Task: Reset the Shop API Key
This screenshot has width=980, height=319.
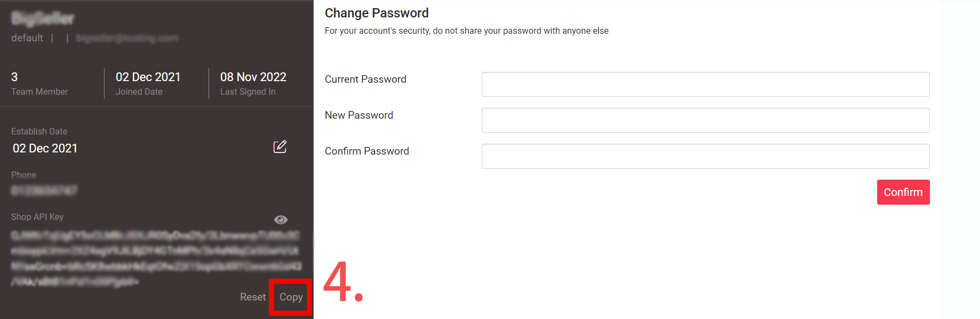Action: pos(253,297)
